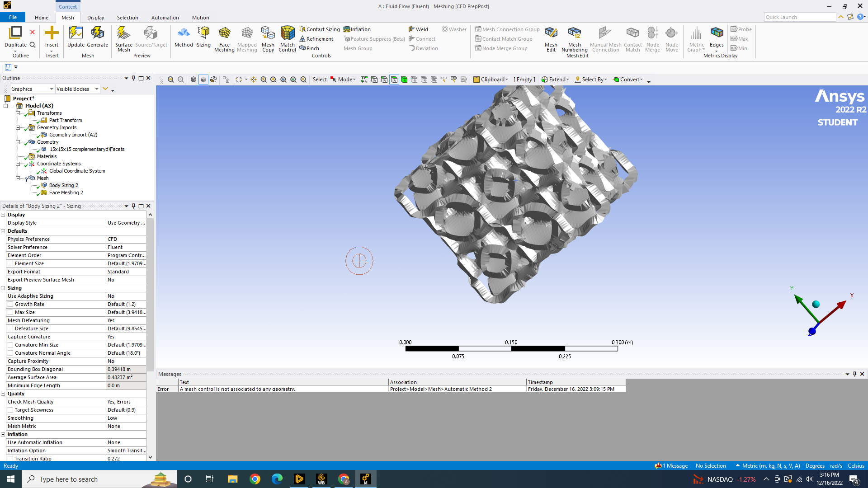The height and width of the screenshot is (488, 868).
Task: Collapse the Model (A3) tree node
Action: 5,106
